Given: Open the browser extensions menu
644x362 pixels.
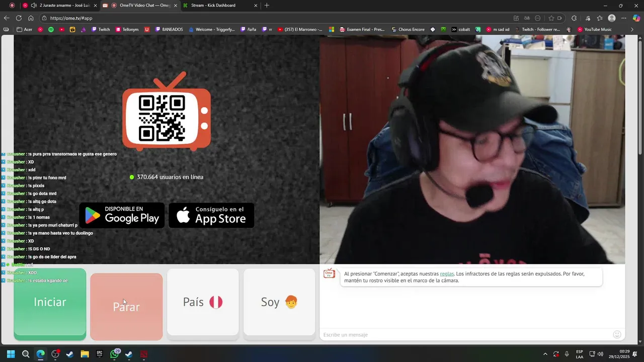Looking at the screenshot, I should [x=574, y=18].
